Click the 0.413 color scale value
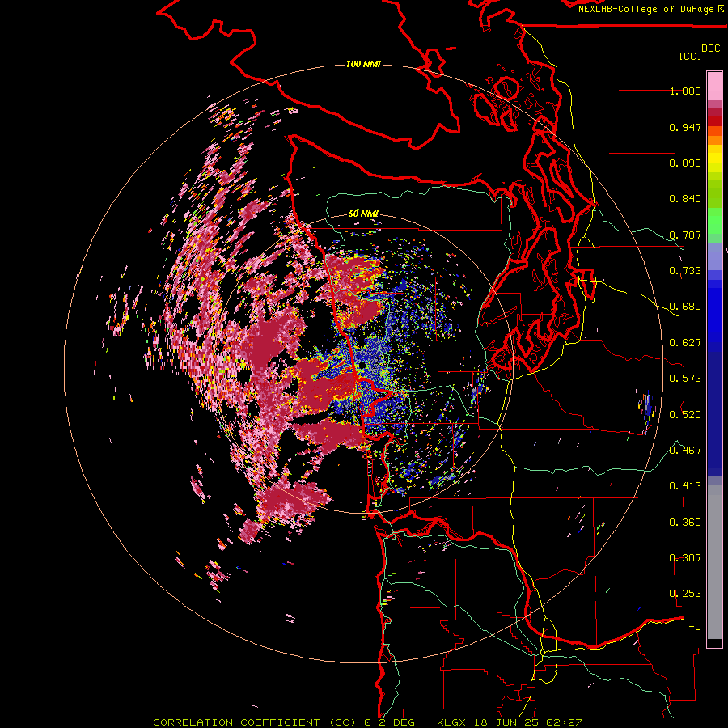This screenshot has height=728, width=728. (x=685, y=486)
